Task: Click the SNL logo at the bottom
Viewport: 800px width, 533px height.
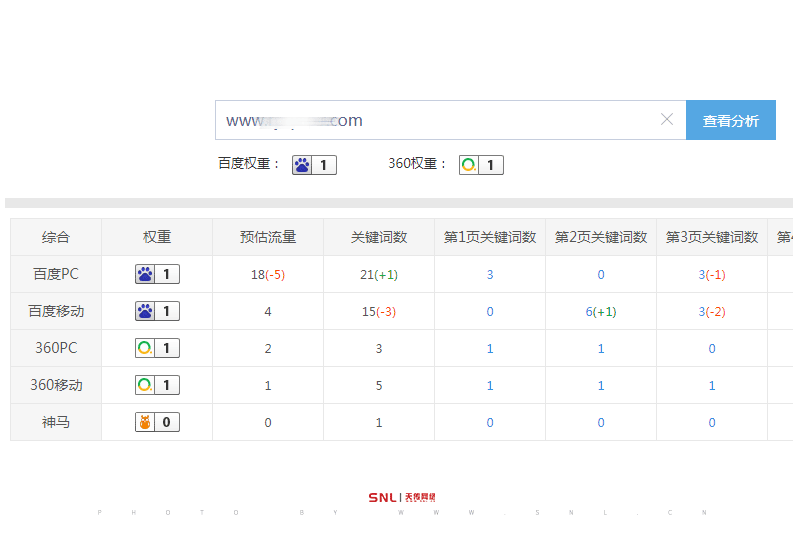Action: (x=401, y=497)
